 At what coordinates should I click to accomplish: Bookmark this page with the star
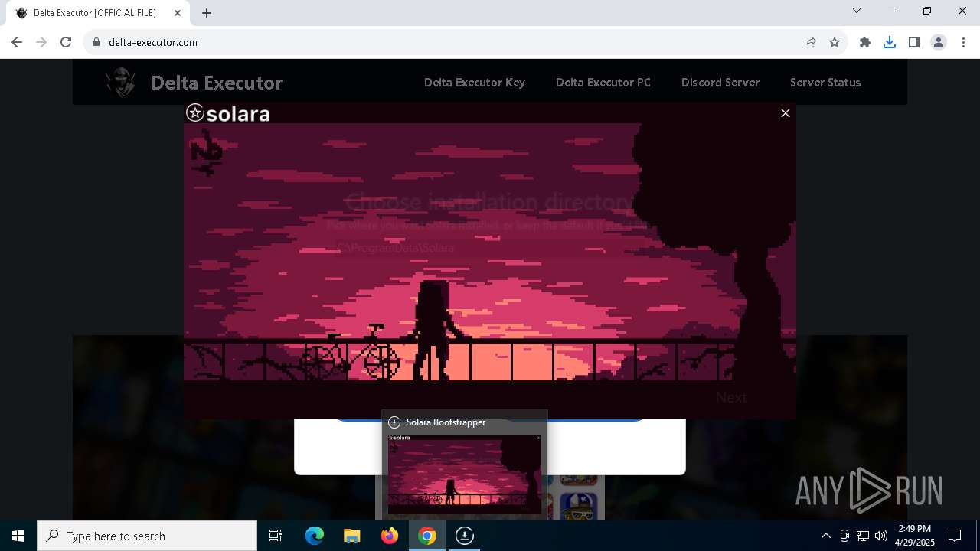pyautogui.click(x=835, y=42)
